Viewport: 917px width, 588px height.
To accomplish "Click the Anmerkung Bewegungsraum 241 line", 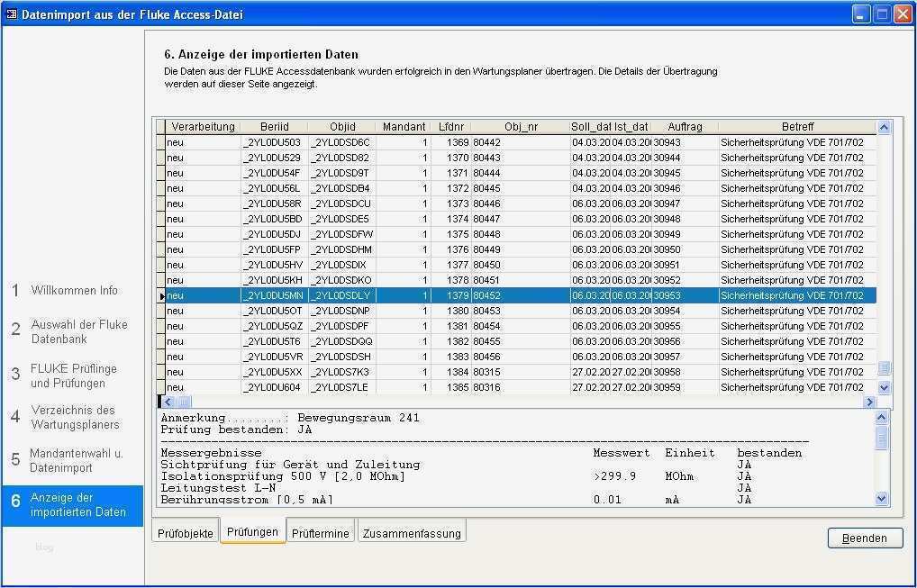I will [x=290, y=418].
